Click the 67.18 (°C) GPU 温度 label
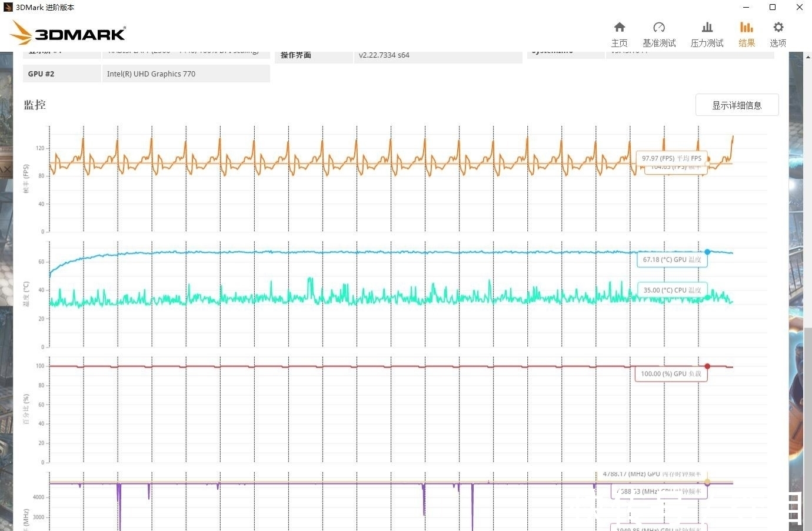The image size is (812, 531). point(672,259)
